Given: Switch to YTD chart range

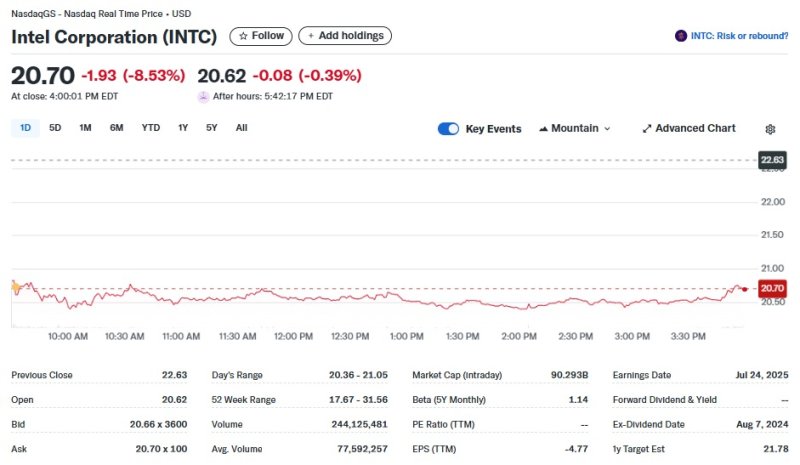Looking at the screenshot, I should pyautogui.click(x=150, y=128).
